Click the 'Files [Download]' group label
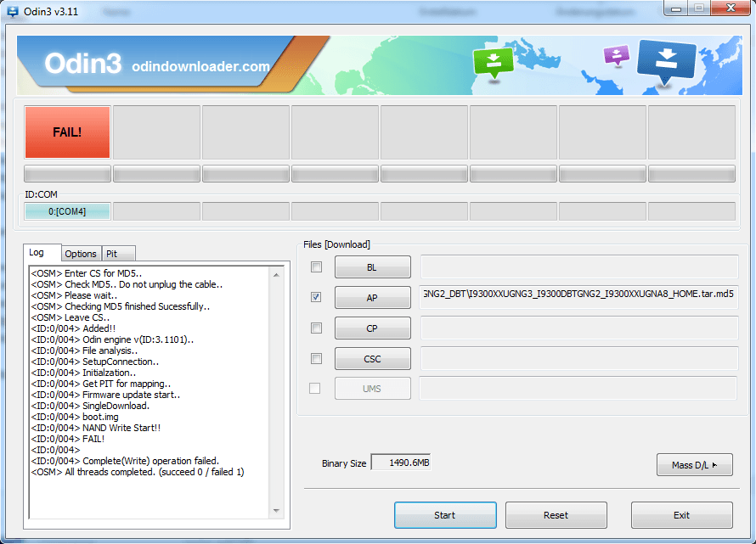This screenshot has height=544, width=756. point(336,244)
